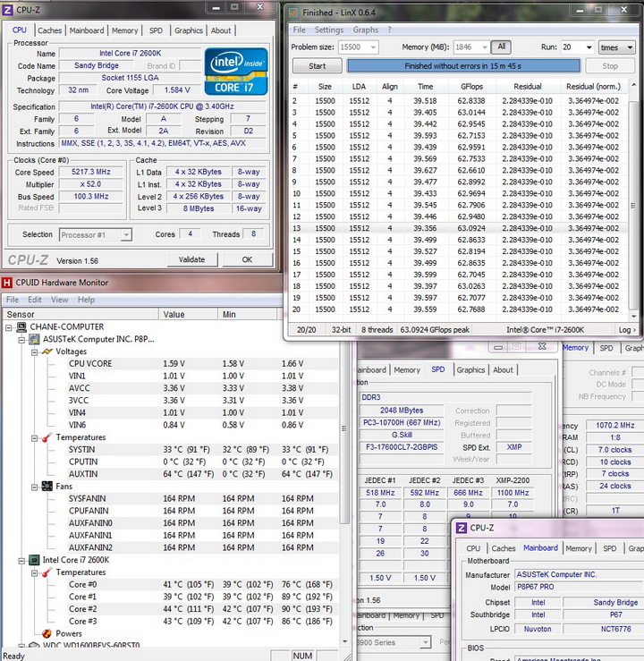644x661 pixels.
Task: Open the ? help menu in LinX
Action: pyautogui.click(x=389, y=30)
